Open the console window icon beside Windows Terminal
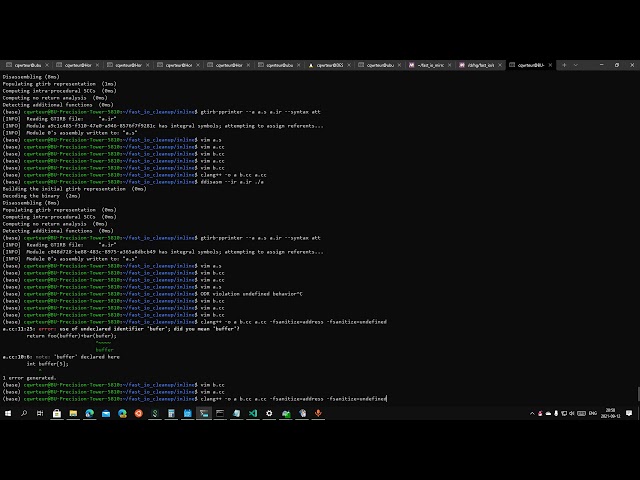This screenshot has width=640, height=480. tap(220, 413)
